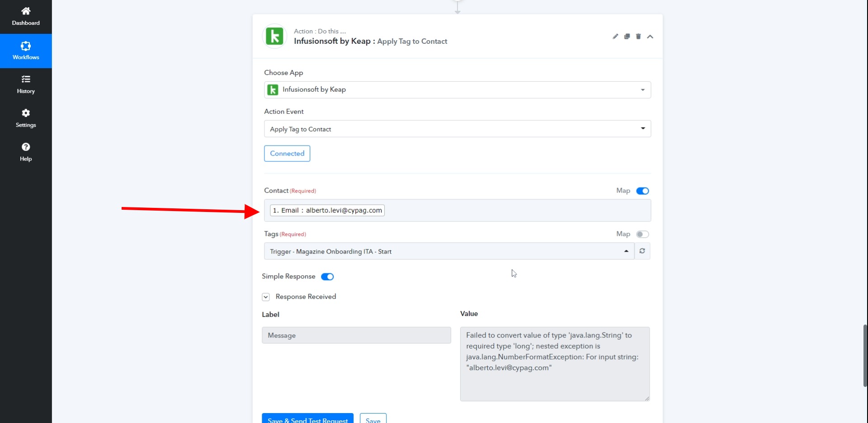Toggle the Map switch for Contact

click(x=642, y=191)
